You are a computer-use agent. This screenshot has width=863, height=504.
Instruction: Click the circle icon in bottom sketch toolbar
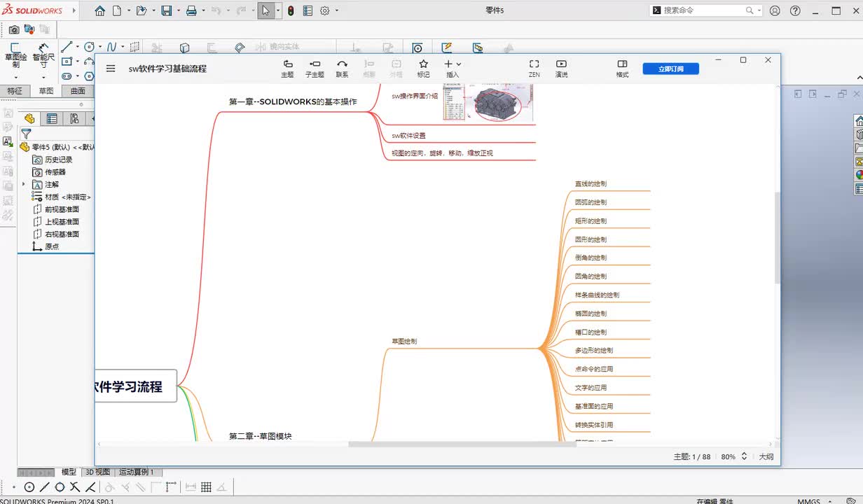(29, 487)
